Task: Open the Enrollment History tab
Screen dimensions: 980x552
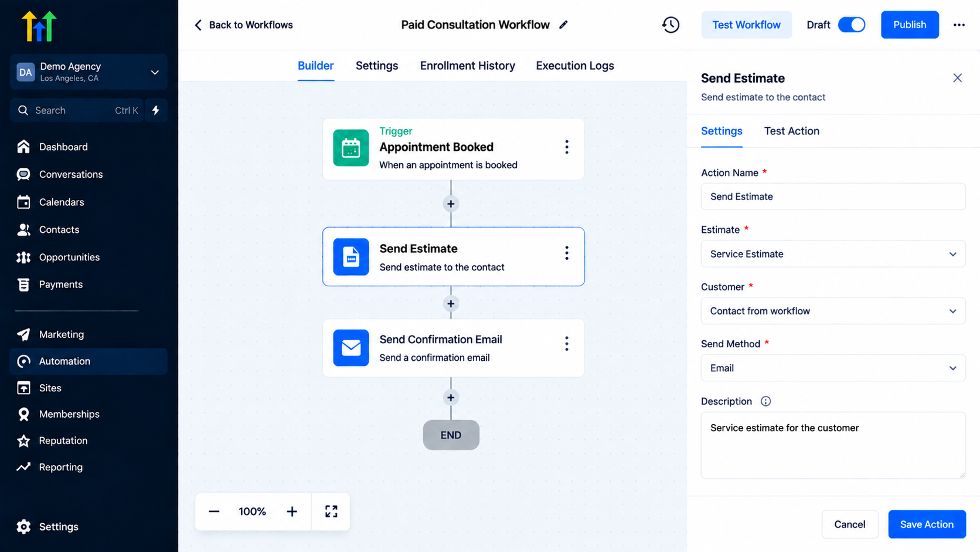Action: (x=468, y=66)
